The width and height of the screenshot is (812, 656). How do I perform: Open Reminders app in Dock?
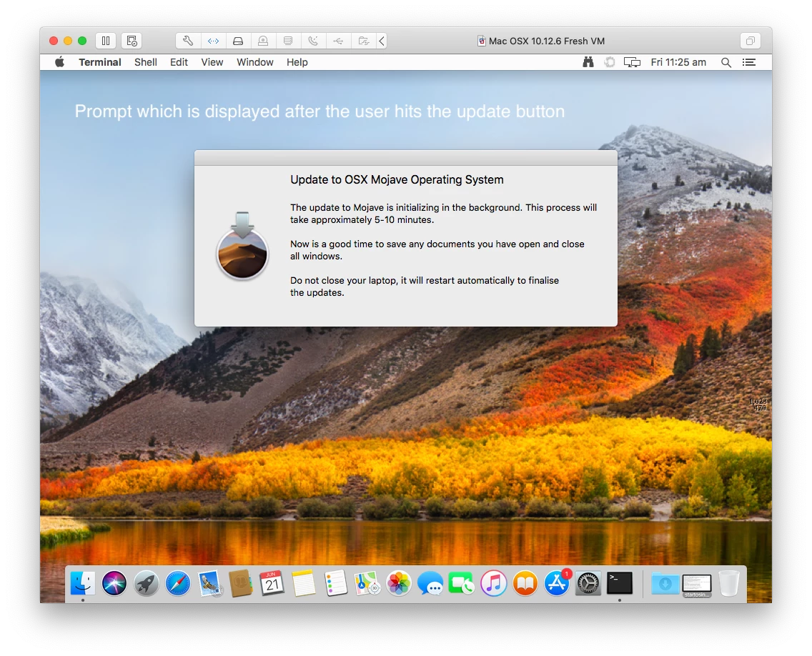[x=335, y=584]
